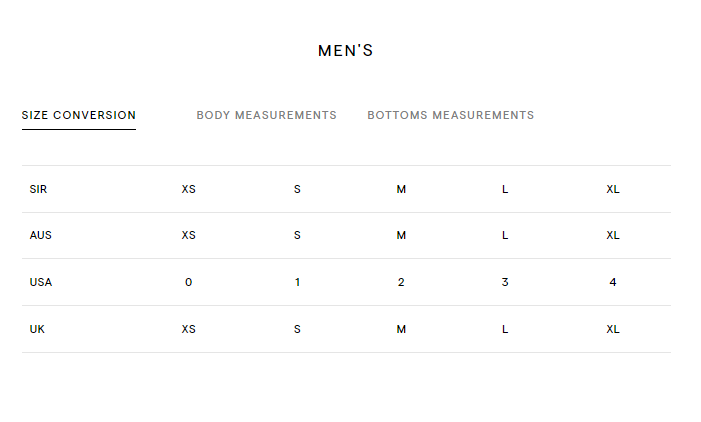The width and height of the screenshot is (701, 422).
Task: Click S in the UK row
Action: point(297,329)
